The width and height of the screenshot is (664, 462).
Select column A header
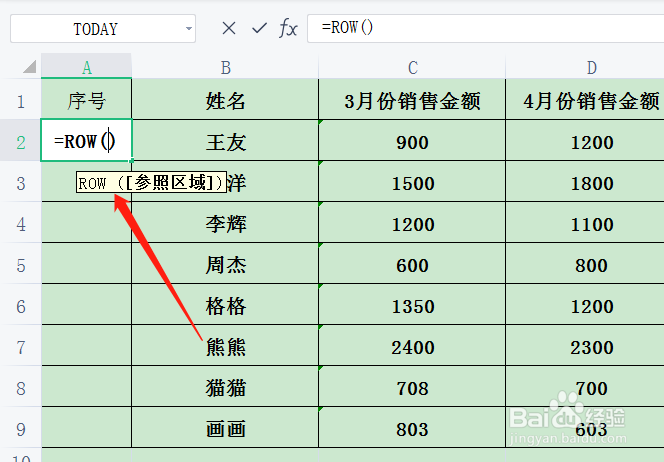point(86,67)
